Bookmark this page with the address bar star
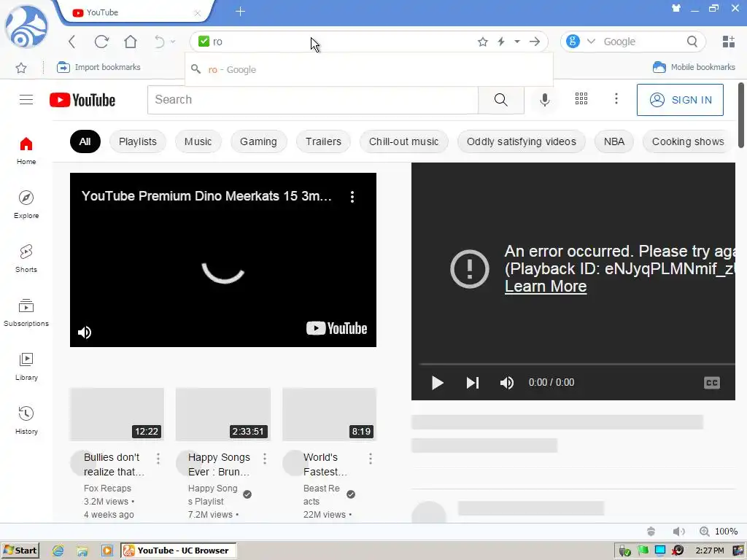Image resolution: width=747 pixels, height=560 pixels. point(483,42)
